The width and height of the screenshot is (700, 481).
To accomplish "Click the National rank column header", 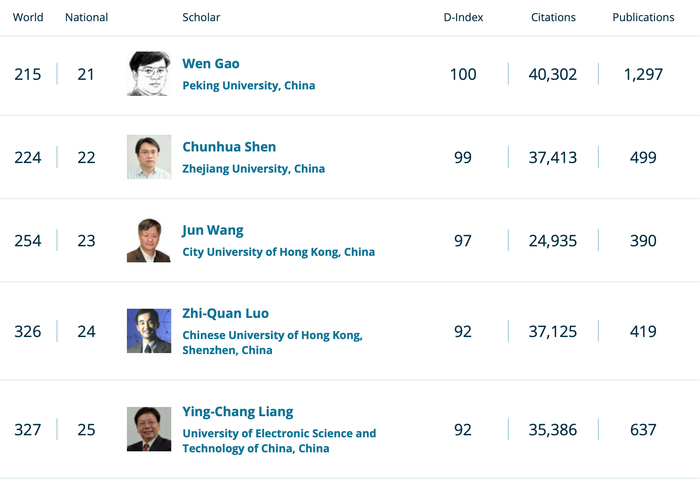I will point(86,17).
